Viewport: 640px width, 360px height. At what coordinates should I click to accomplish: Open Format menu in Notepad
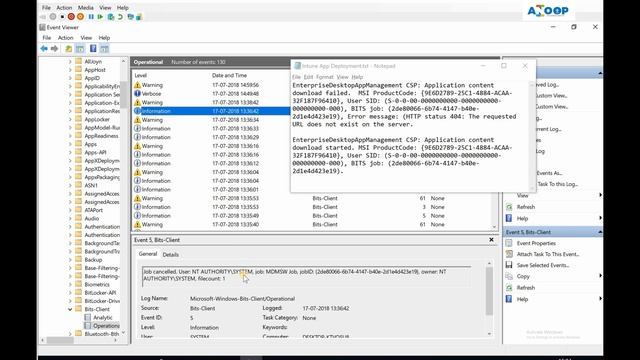pyautogui.click(x=324, y=77)
